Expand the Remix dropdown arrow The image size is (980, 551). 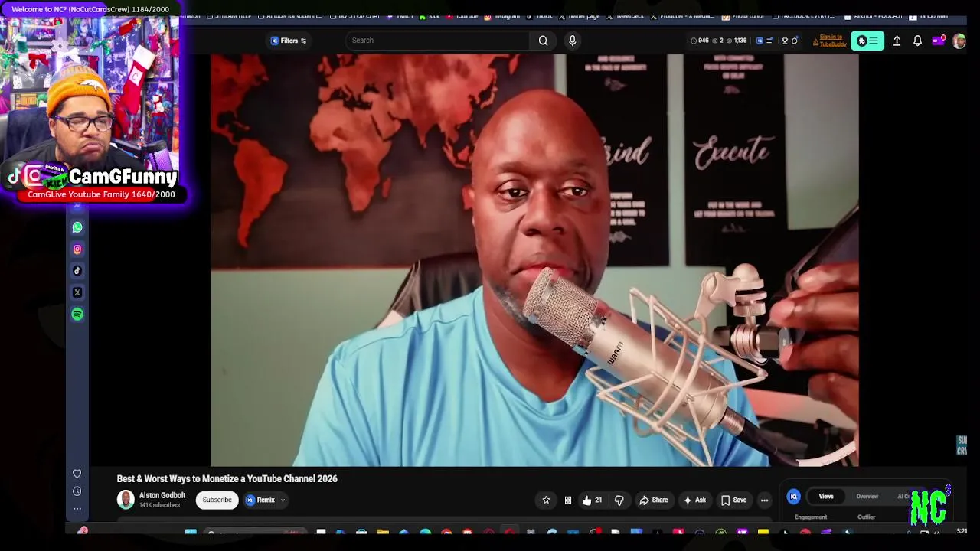[x=283, y=500]
